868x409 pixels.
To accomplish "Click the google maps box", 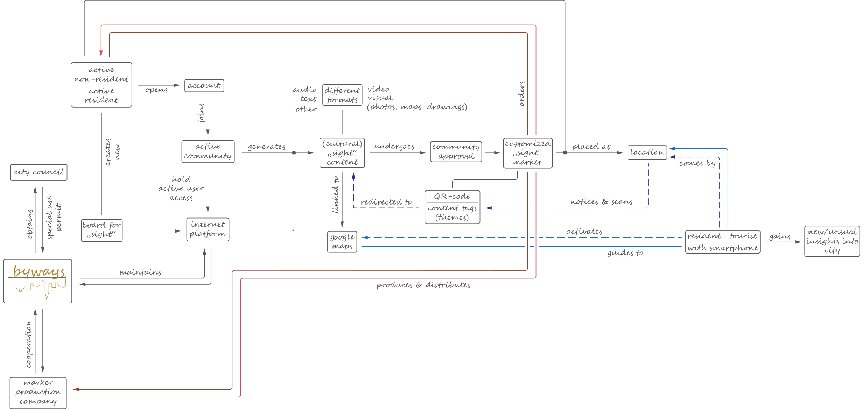I will (342, 242).
